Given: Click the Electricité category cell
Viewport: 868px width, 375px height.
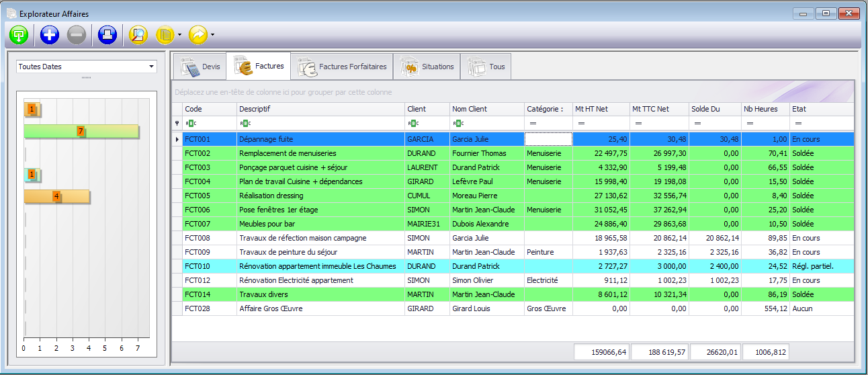Looking at the screenshot, I should pyautogui.click(x=548, y=280).
